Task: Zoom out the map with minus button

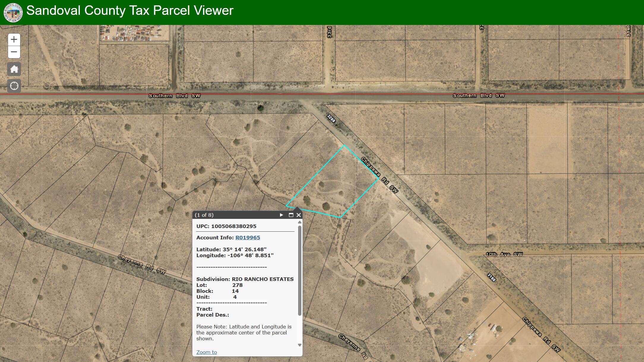Action: pos(14,52)
